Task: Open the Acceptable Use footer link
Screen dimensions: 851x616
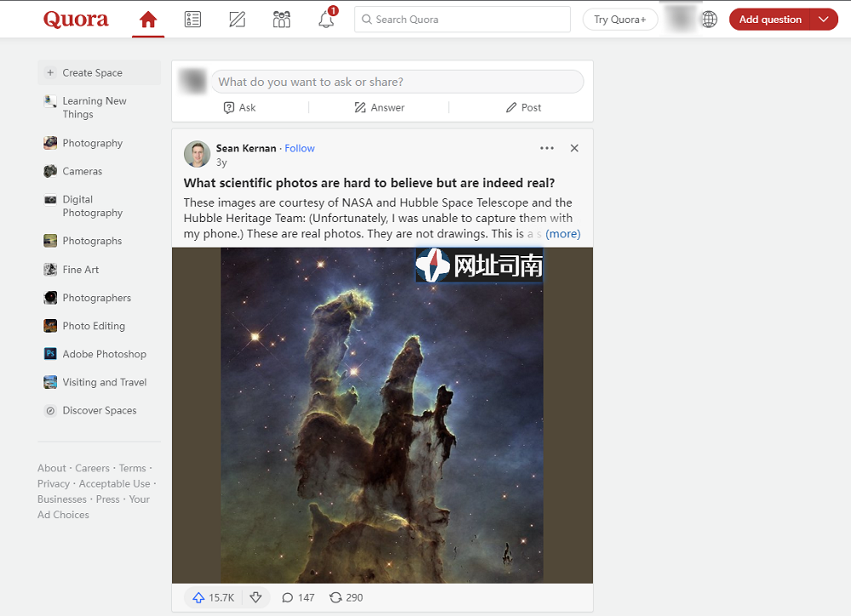Action: (x=115, y=483)
